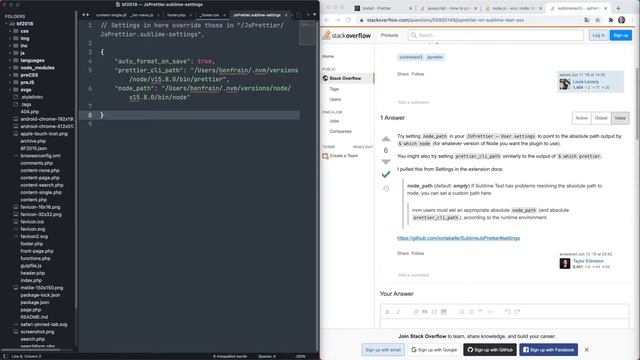The image size is (640, 360).
Task: Open the github.com SublimeJsPrettier settings link
Action: point(458,238)
